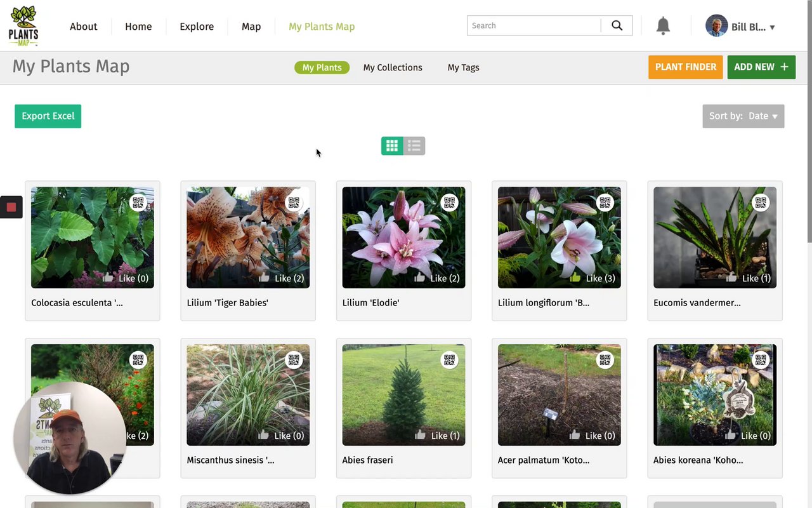The width and height of the screenshot is (812, 508).
Task: Open Abies koreana title link
Action: tap(698, 460)
